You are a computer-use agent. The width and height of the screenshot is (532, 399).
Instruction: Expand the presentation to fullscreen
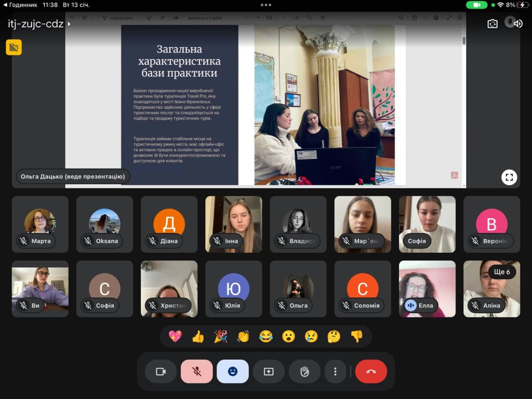click(509, 178)
